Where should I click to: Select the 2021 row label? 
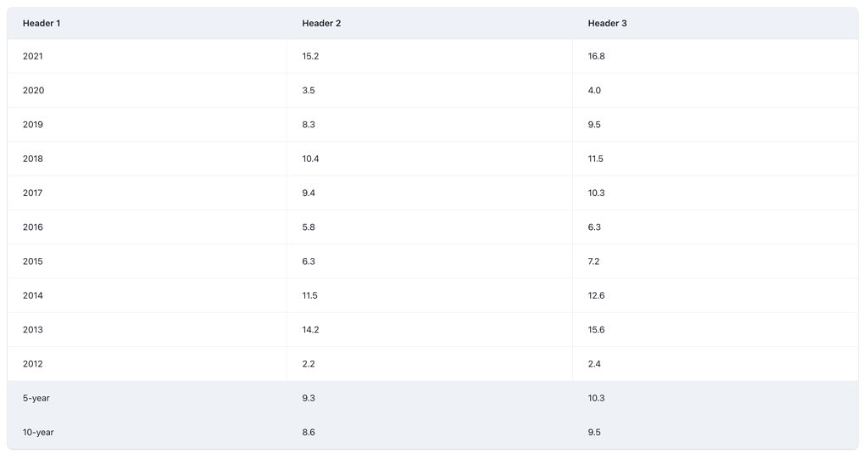pyautogui.click(x=33, y=56)
